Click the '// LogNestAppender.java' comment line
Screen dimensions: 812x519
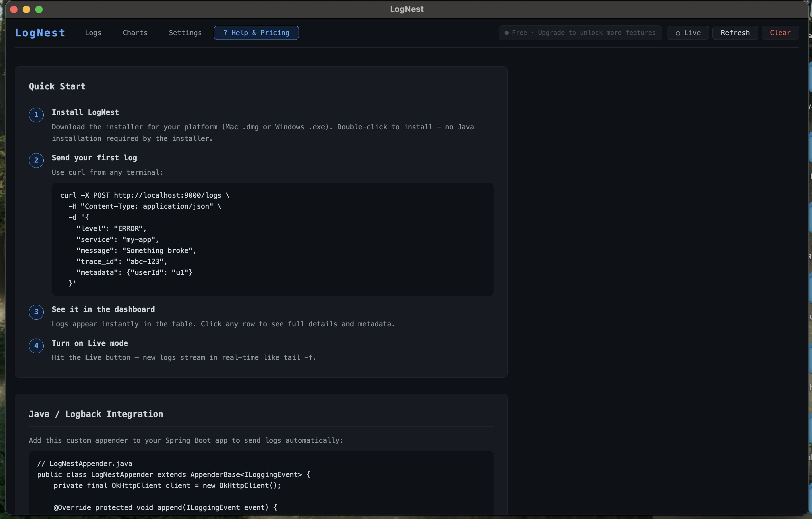[85, 464]
